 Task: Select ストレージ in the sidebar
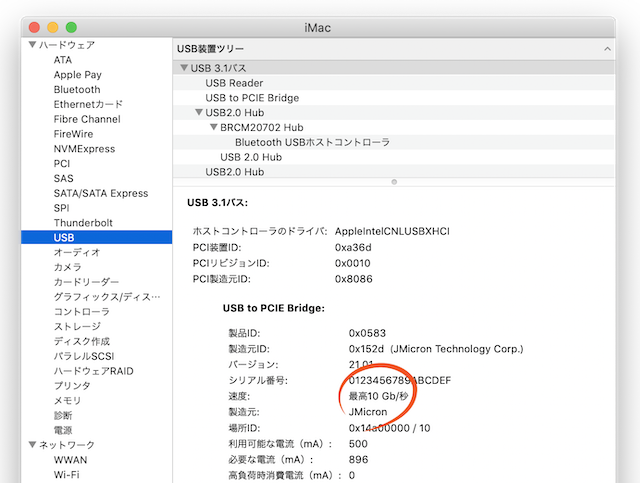click(x=77, y=326)
